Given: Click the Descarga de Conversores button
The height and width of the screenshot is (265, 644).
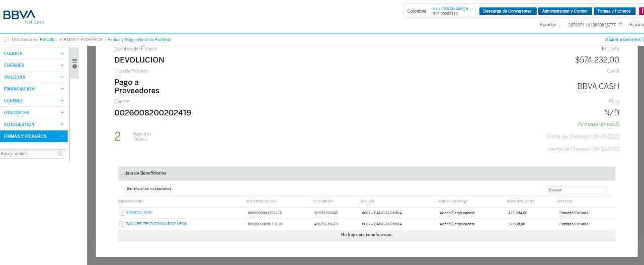Looking at the screenshot, I should tap(507, 11).
